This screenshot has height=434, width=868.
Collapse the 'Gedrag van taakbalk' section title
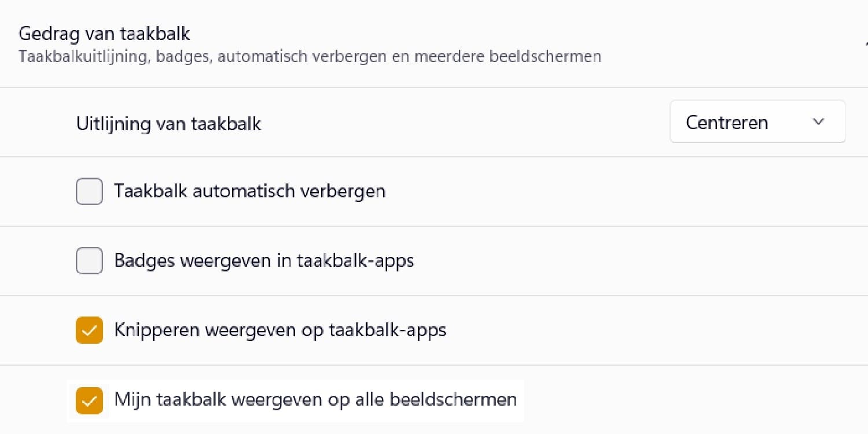point(104,34)
